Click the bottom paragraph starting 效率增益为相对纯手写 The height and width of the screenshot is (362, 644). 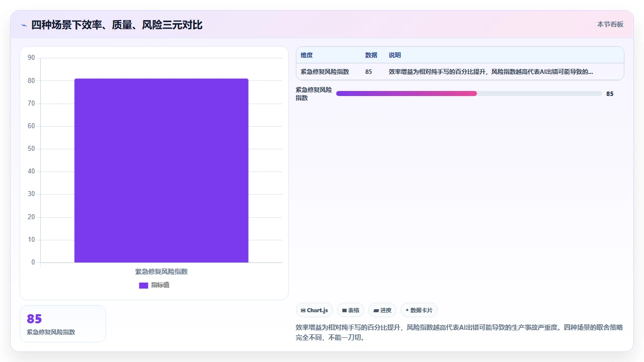pyautogui.click(x=459, y=332)
